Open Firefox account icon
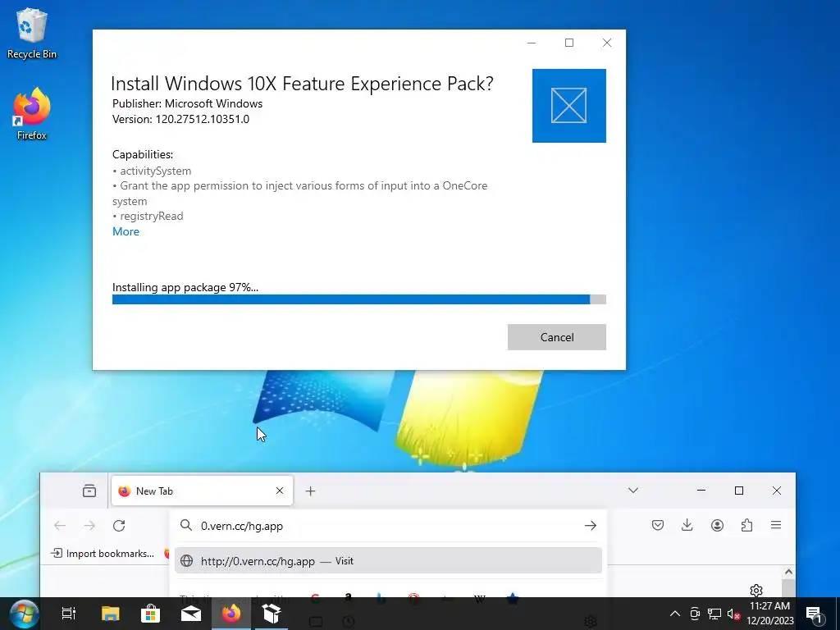840x630 pixels. coord(717,525)
